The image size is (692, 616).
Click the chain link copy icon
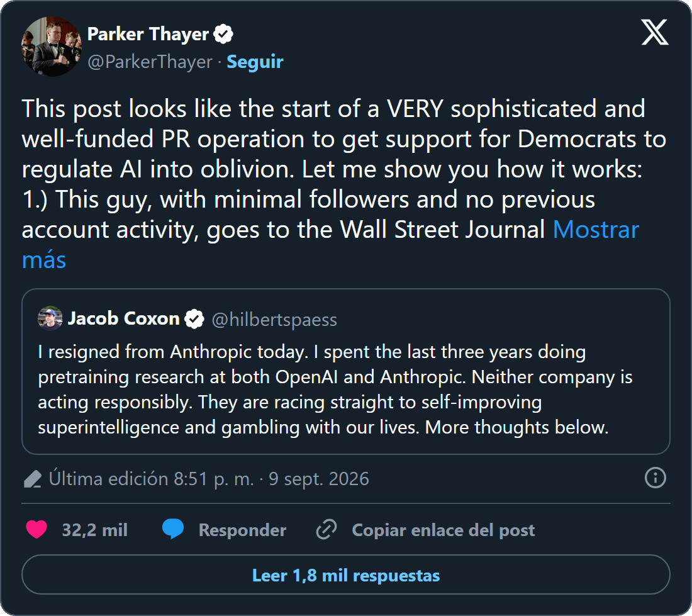[326, 530]
